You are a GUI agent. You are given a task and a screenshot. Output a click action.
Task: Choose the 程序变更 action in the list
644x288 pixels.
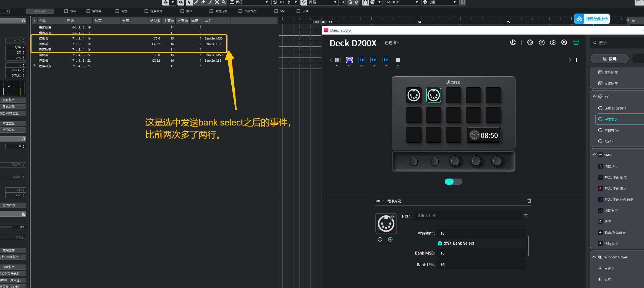click(619, 119)
